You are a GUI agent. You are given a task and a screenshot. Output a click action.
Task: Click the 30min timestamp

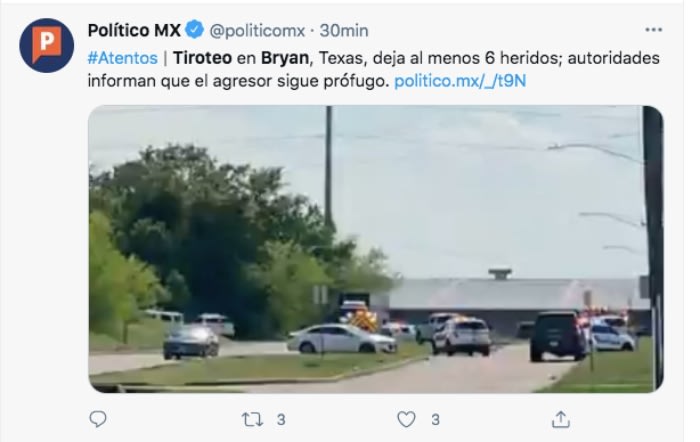coord(344,31)
